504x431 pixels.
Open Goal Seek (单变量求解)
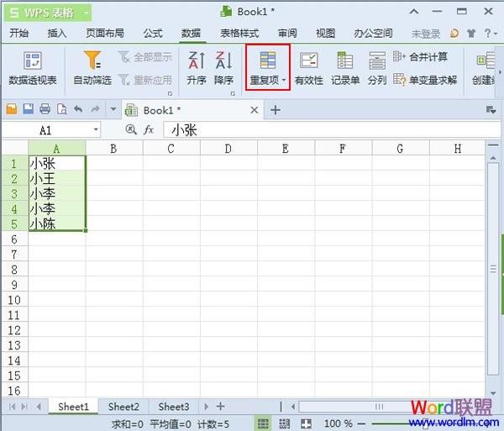click(425, 80)
